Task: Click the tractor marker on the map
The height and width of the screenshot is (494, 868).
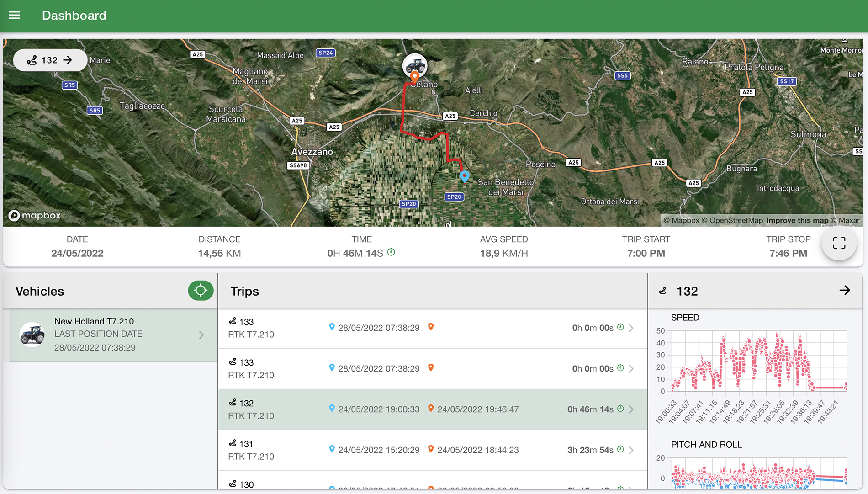Action: coord(414,65)
